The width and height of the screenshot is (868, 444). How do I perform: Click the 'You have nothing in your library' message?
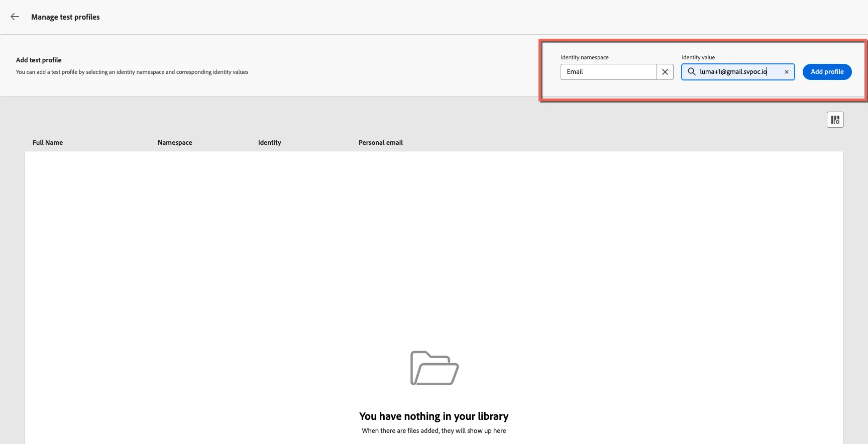click(x=434, y=416)
